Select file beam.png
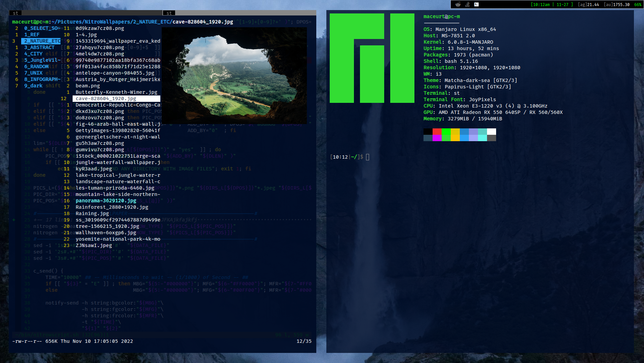This screenshot has width=644, height=363. coord(88,86)
